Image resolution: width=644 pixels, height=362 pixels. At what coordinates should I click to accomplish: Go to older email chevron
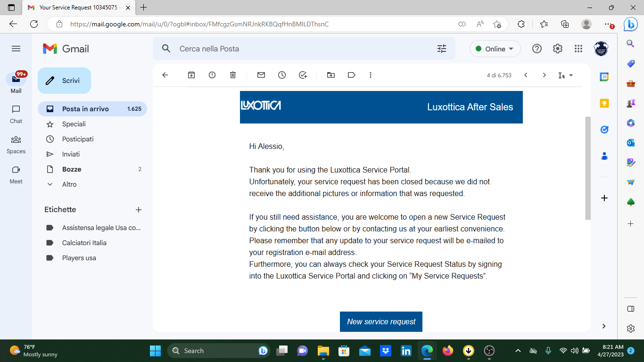pos(544,75)
